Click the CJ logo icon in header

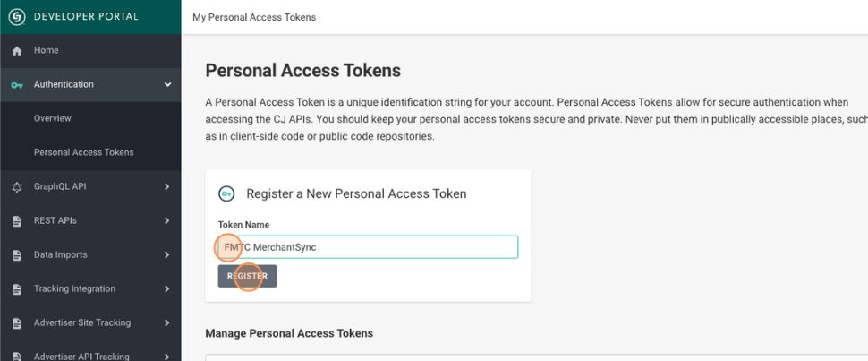point(17,17)
